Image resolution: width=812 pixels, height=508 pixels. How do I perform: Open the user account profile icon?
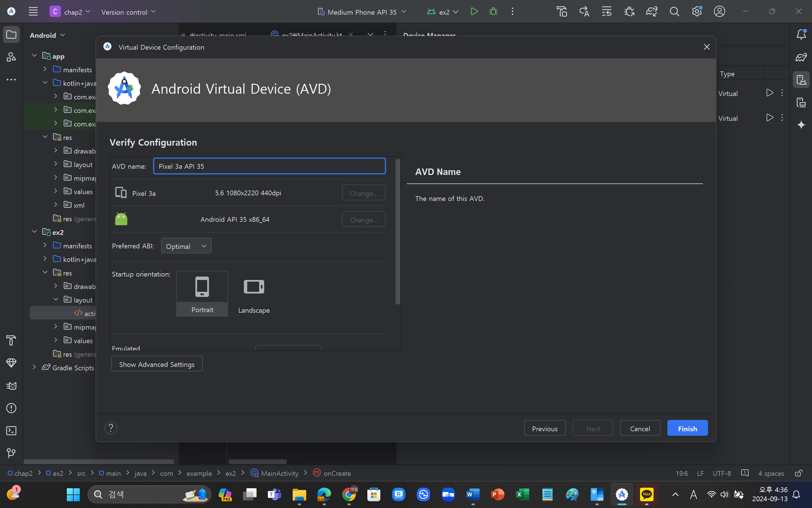720,11
